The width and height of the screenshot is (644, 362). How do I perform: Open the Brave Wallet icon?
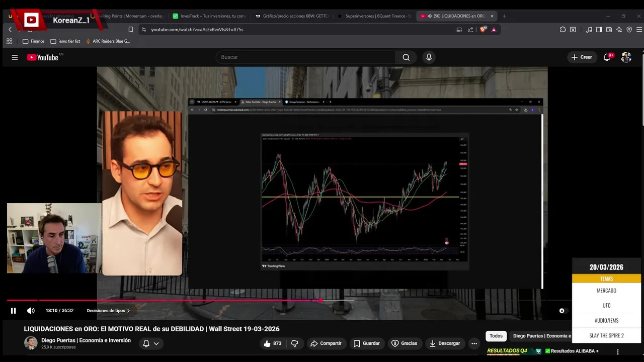(x=609, y=30)
